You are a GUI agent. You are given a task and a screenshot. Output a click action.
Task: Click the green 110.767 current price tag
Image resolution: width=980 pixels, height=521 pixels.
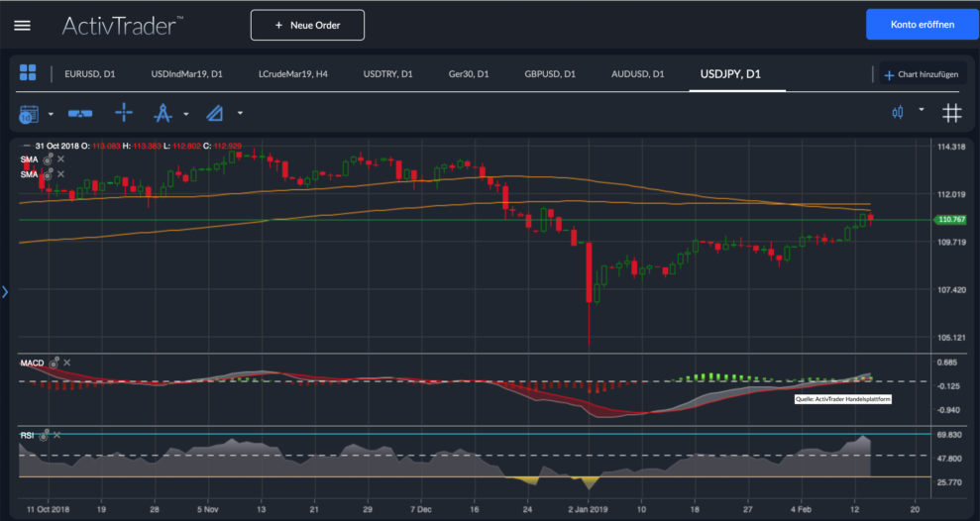[950, 219]
